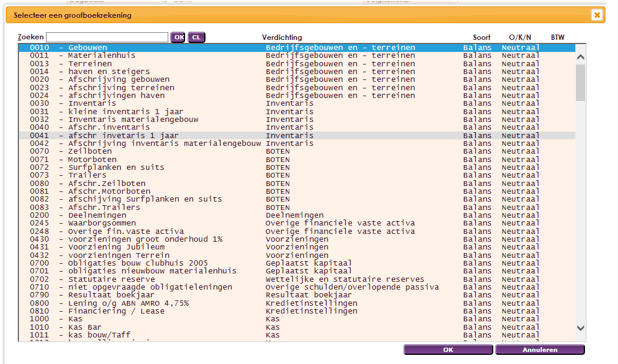Viewport: 618px width, 364px height.
Task: Select row 0710 - niet opgevraagde obligatieleningen
Action: (x=297, y=287)
